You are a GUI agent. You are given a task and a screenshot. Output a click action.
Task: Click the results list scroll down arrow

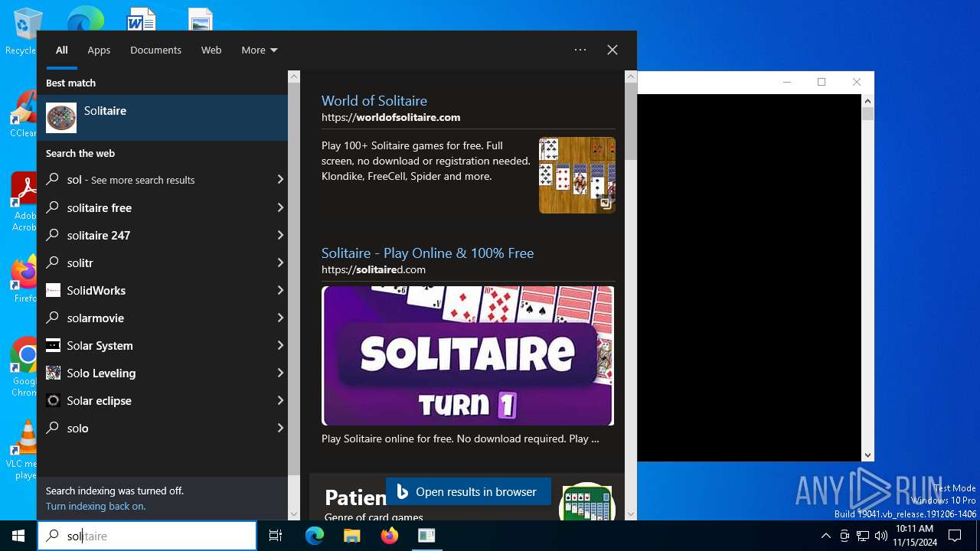tap(294, 514)
